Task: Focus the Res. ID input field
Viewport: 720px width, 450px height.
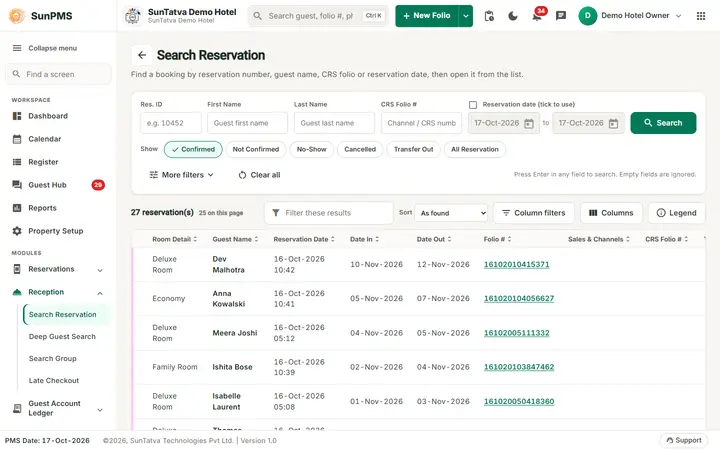Action: coord(171,123)
